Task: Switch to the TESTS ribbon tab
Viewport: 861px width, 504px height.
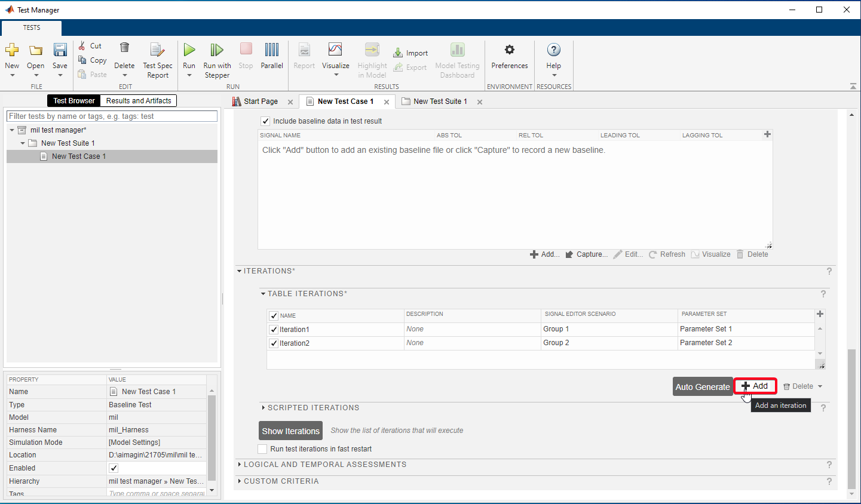Action: tap(32, 28)
